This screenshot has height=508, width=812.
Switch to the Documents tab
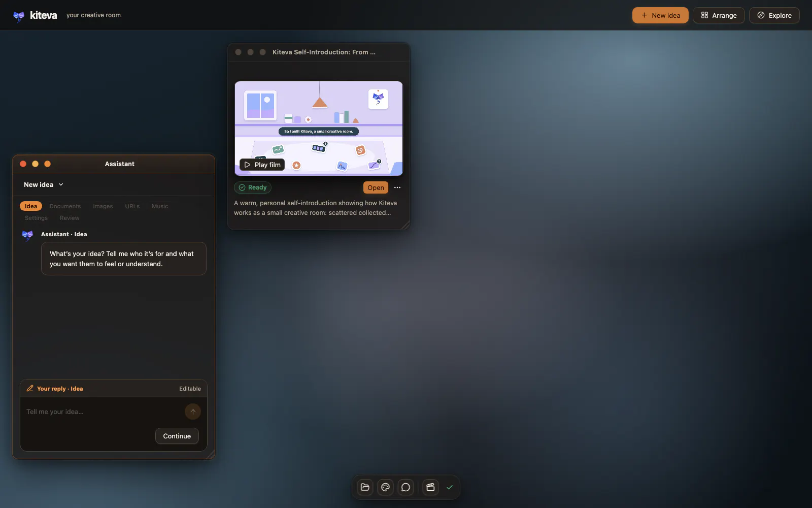[x=65, y=206]
